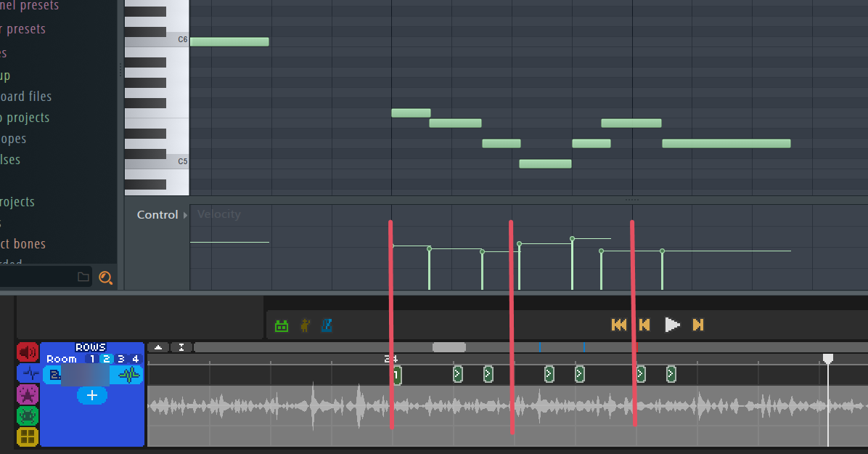
Task: Add a new row with plus button
Action: [92, 395]
